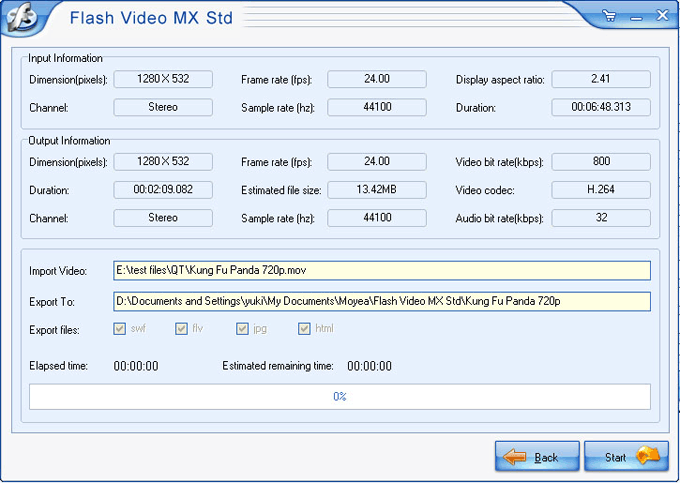This screenshot has height=483, width=680.
Task: Click the Export files label
Action: click(x=54, y=330)
